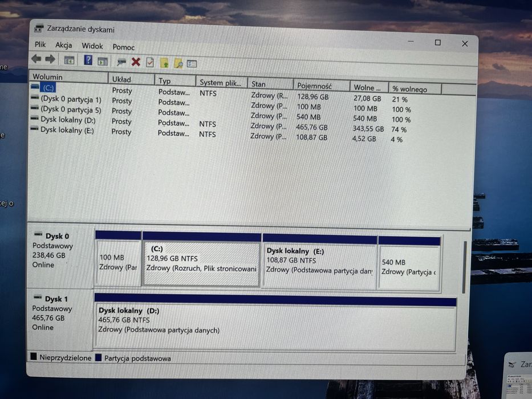Select the Dysk lokalny (D:) volume row
The image size is (532, 399).
[68, 120]
